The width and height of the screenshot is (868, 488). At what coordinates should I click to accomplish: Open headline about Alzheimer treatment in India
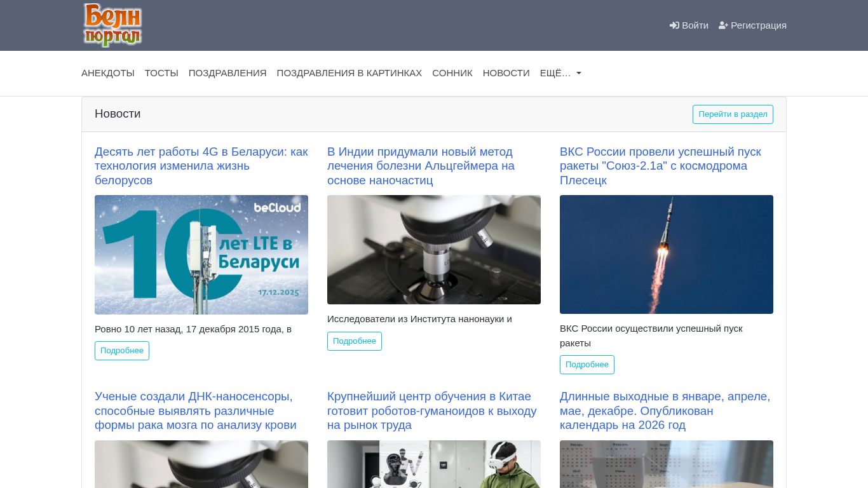421,166
